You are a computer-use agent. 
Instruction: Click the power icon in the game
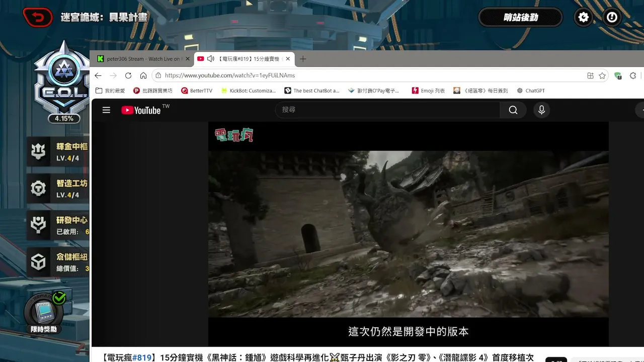(612, 18)
